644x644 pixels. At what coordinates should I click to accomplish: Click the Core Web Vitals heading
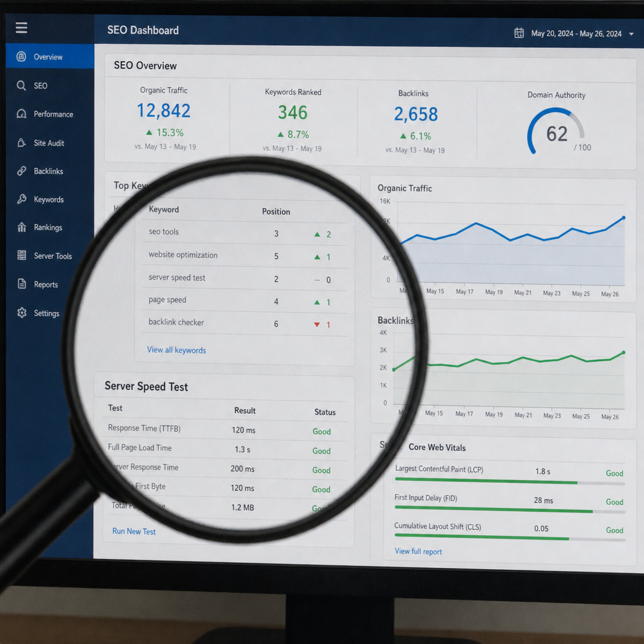tap(437, 447)
